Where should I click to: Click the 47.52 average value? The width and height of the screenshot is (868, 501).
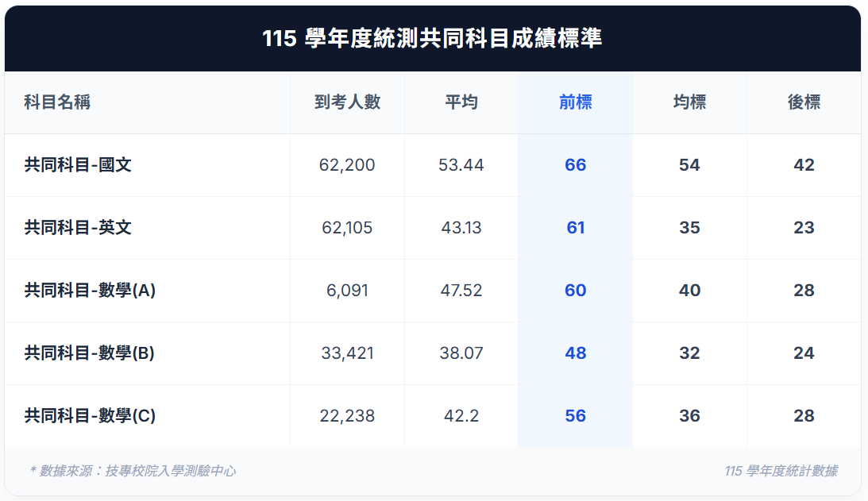(461, 290)
